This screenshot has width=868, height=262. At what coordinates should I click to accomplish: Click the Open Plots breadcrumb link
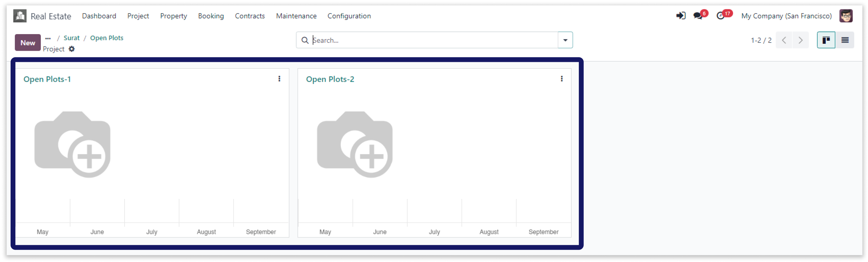(x=106, y=38)
